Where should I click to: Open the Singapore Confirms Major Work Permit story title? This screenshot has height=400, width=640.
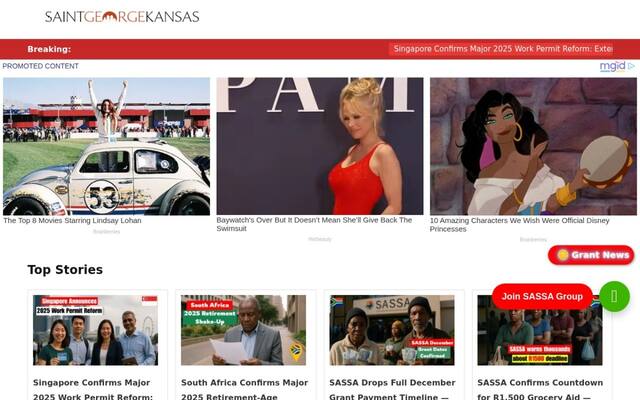(93, 389)
